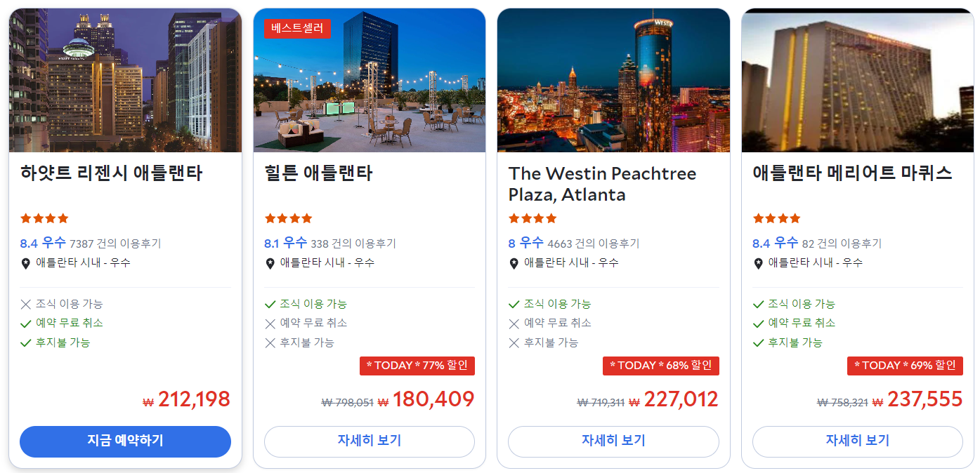Click the 지금 예약하기 button
This screenshot has height=473, width=980.
(125, 441)
